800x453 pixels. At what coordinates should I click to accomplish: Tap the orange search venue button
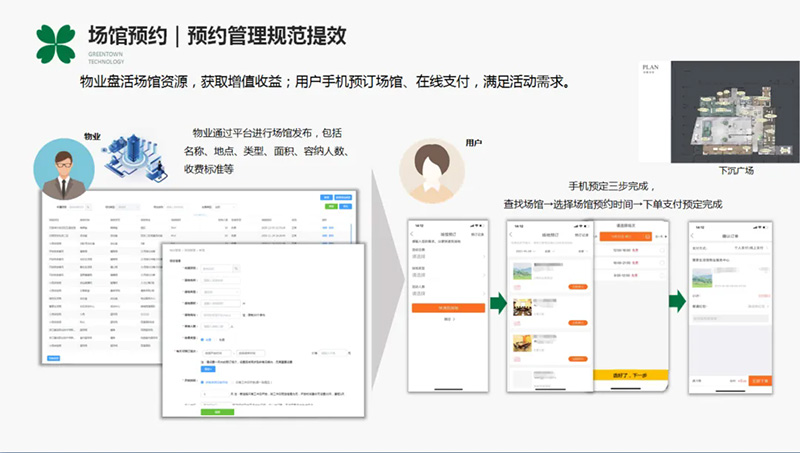pos(448,308)
